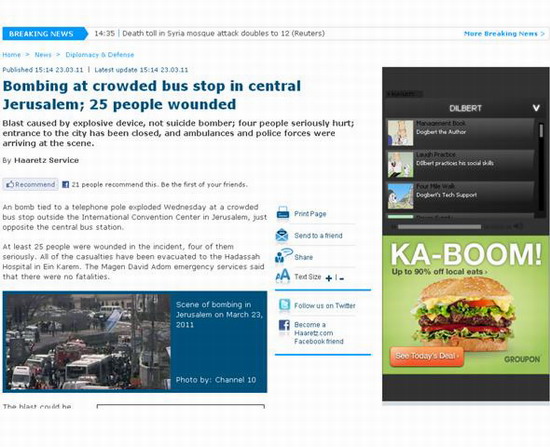Open More Breaking News link
The width and height of the screenshot is (550, 447).
pos(504,34)
